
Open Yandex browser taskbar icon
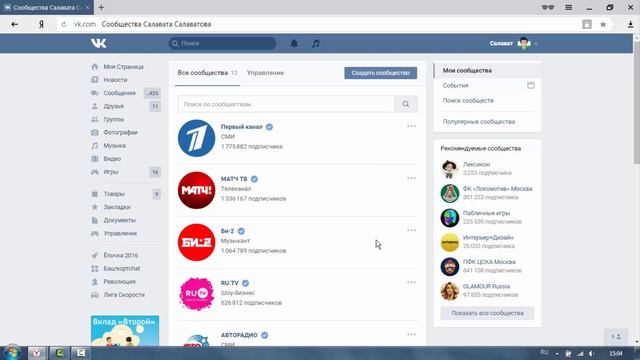click(37, 353)
